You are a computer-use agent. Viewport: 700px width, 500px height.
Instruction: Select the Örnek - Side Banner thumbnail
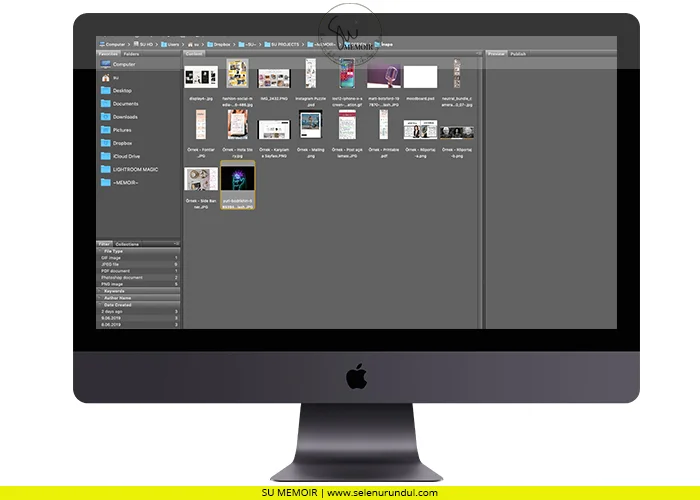click(x=201, y=179)
